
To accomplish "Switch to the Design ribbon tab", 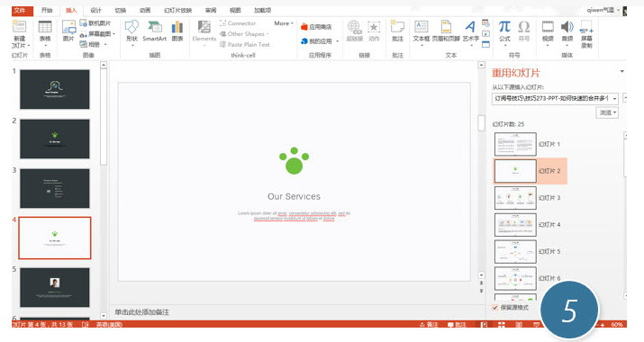I will 95,10.
